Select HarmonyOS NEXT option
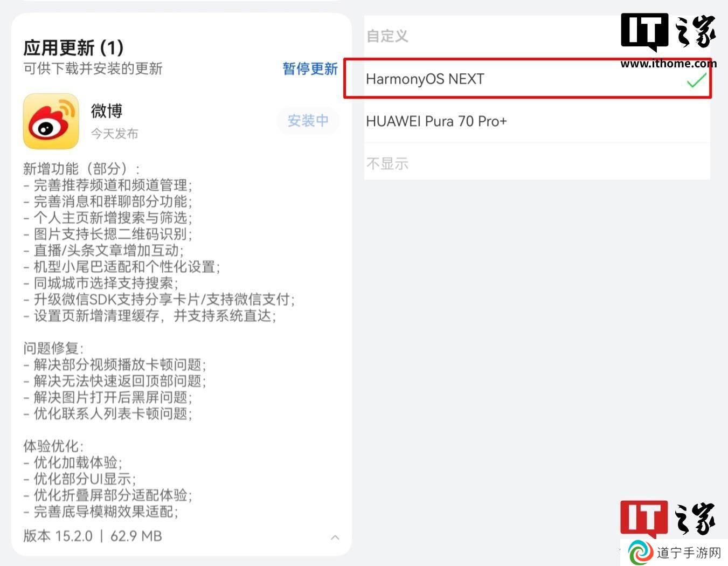728x566 pixels. (x=528, y=79)
